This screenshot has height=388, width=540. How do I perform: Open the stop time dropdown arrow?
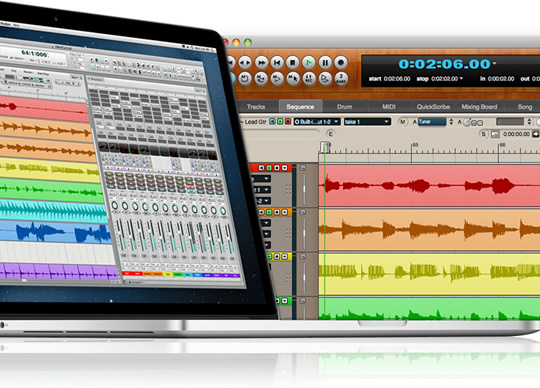[x=461, y=78]
